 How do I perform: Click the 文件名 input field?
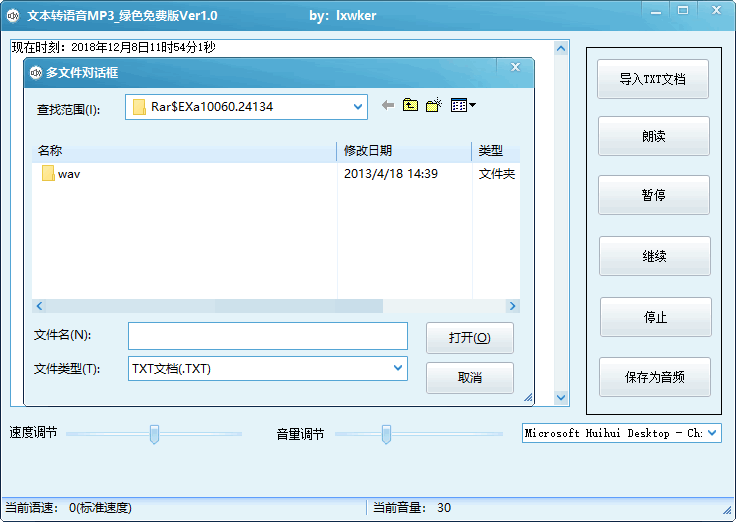pos(268,336)
